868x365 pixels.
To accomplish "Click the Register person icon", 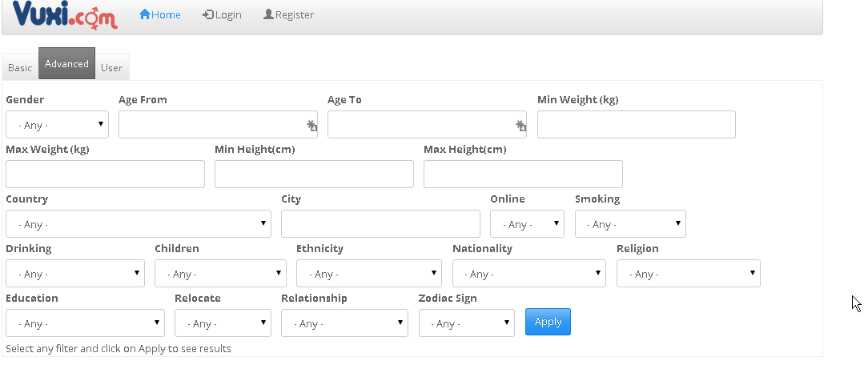I will (x=268, y=14).
